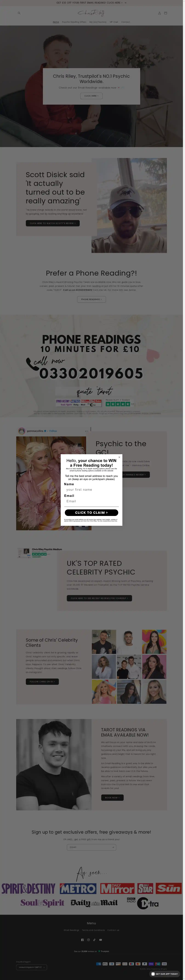The width and height of the screenshot is (185, 980).
Task: Go to My Live Psychics menu item
Action: coord(98,22)
